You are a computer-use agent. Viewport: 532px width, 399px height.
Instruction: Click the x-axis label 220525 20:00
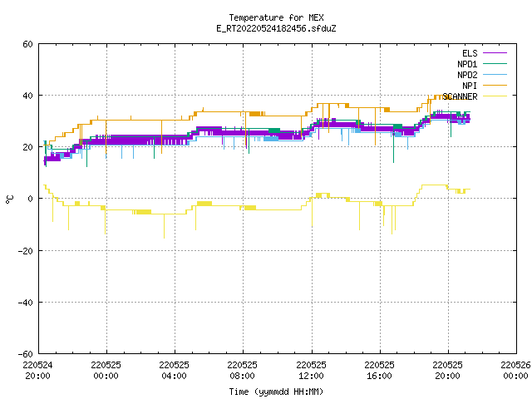[447, 371]
